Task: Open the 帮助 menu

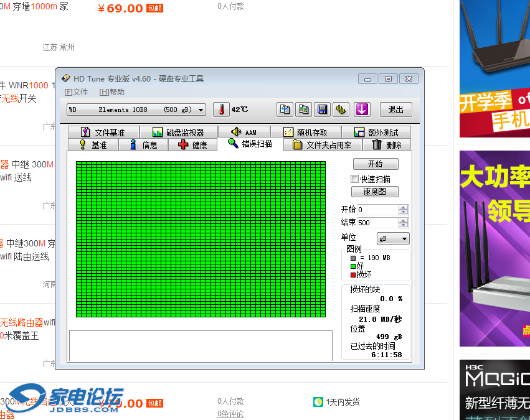Action: coord(112,92)
